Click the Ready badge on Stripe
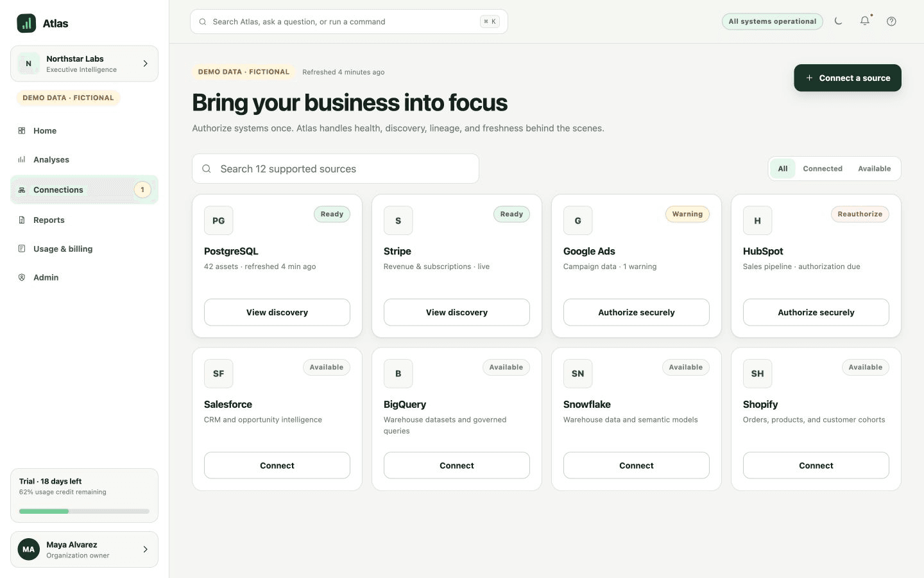Screen dimensions: 924x578 [x=511, y=215]
